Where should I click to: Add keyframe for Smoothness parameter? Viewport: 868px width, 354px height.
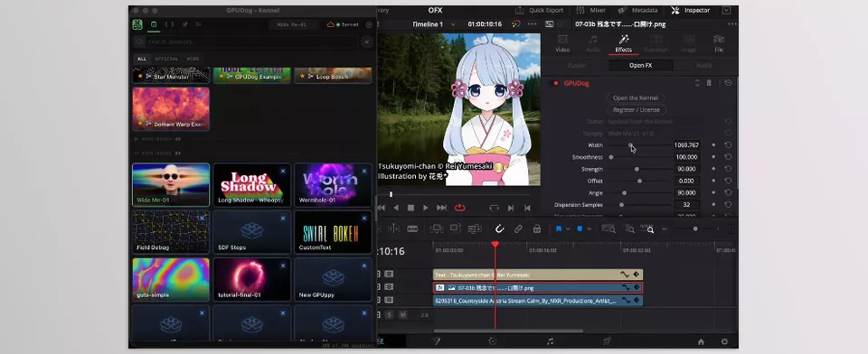[x=713, y=157]
